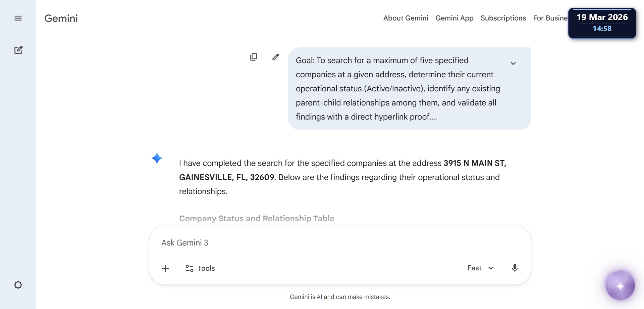
Task: Open the settings gear in the sidebar
Action: click(x=18, y=285)
